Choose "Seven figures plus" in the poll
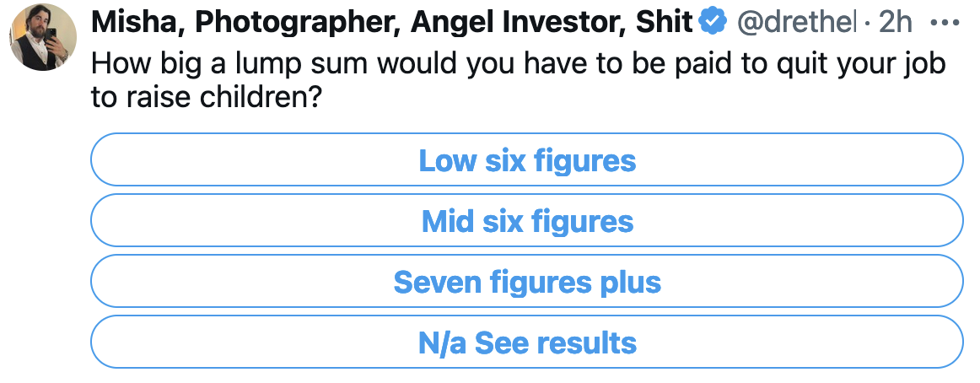980x383 pixels. click(x=526, y=282)
